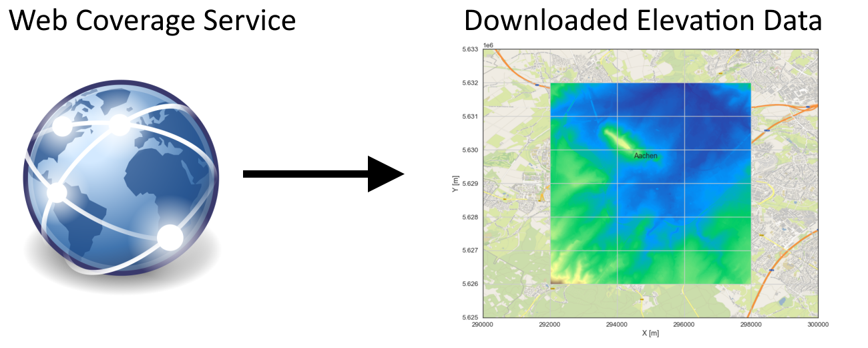This screenshot has width=868, height=348.
Task: Click the 5.632 y-axis tick label
Action: pyautogui.click(x=470, y=83)
